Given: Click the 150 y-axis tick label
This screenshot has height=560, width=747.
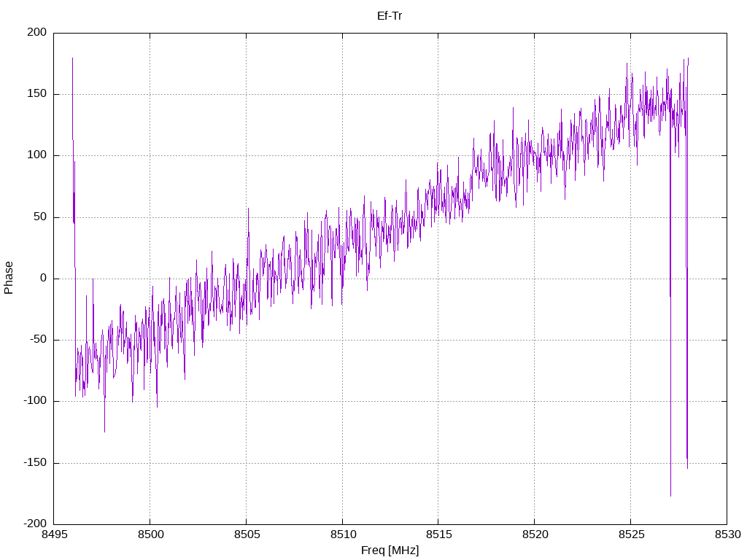Looking at the screenshot, I should coord(37,94).
